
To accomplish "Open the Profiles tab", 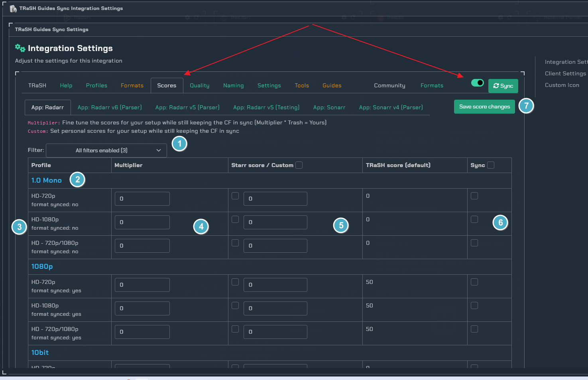I will tap(96, 85).
